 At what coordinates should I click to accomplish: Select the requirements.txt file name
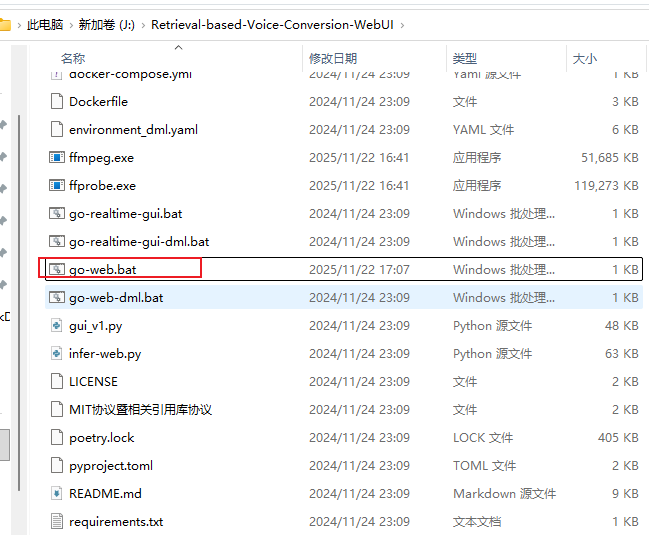[116, 522]
